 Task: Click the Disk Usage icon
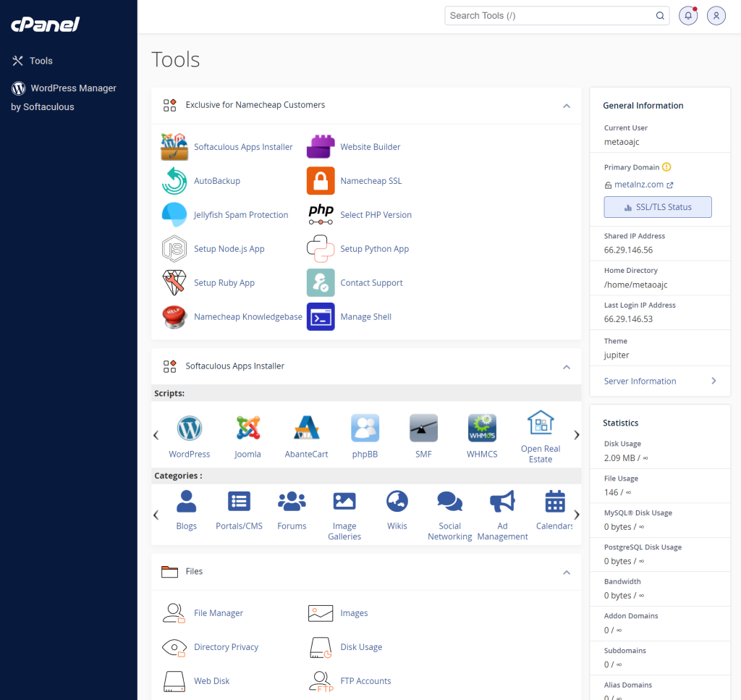click(x=321, y=647)
